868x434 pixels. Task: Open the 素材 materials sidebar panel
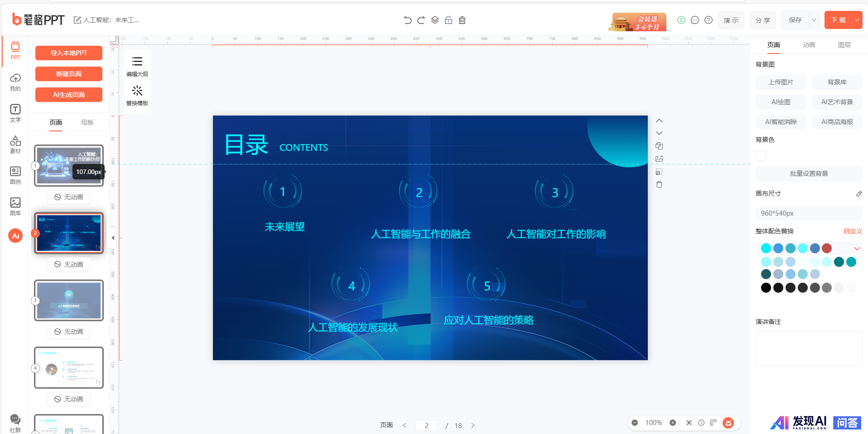click(15, 145)
